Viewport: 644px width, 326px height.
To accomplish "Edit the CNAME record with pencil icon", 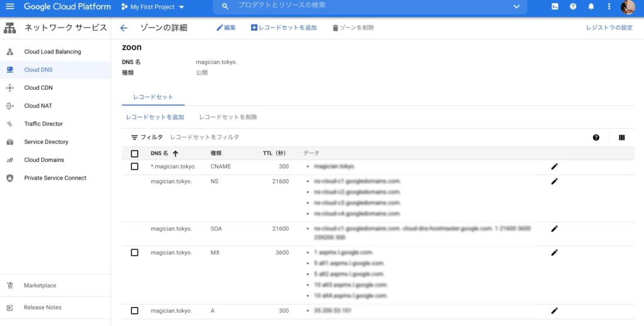I will [554, 166].
